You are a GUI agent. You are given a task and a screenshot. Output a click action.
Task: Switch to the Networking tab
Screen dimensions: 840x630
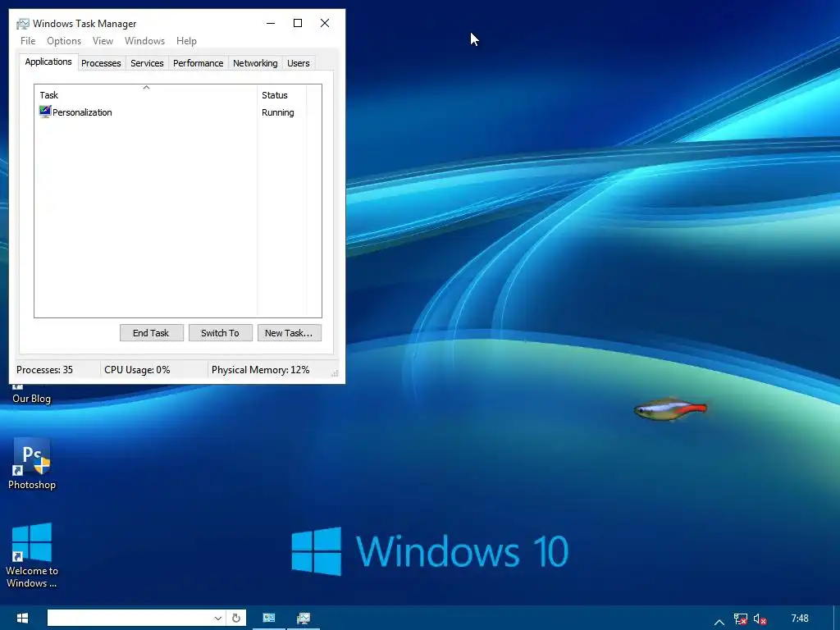[x=255, y=63]
